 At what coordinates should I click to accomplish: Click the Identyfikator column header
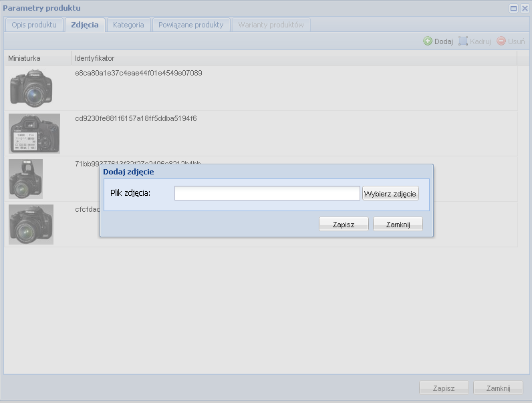(x=294, y=58)
